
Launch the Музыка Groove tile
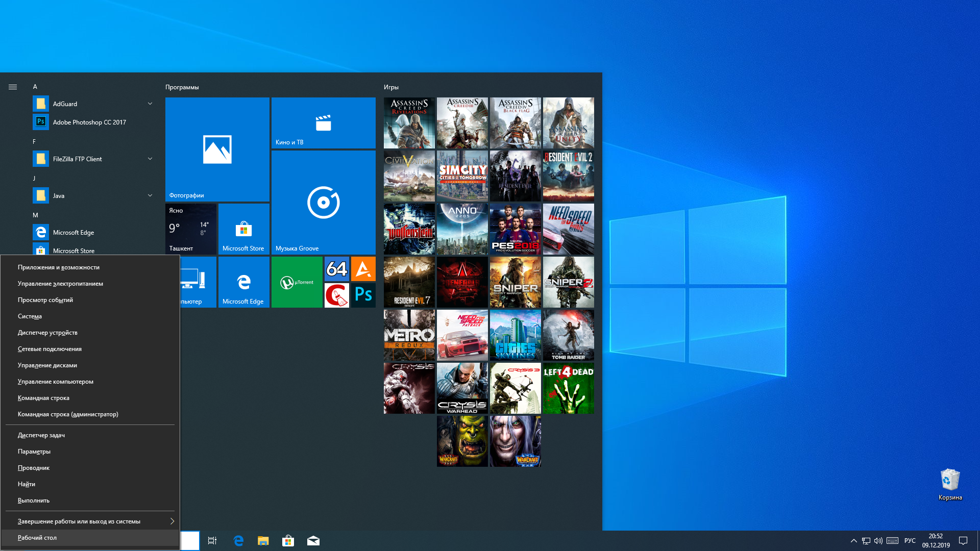[324, 203]
